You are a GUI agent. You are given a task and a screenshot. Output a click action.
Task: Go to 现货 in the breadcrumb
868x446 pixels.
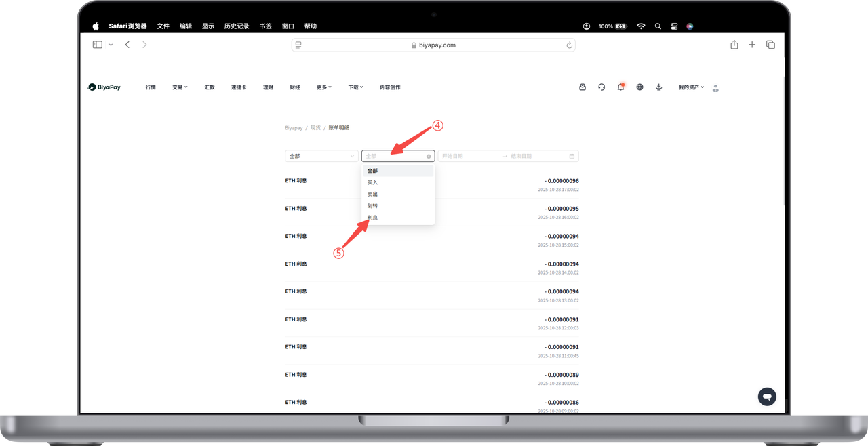coord(316,128)
